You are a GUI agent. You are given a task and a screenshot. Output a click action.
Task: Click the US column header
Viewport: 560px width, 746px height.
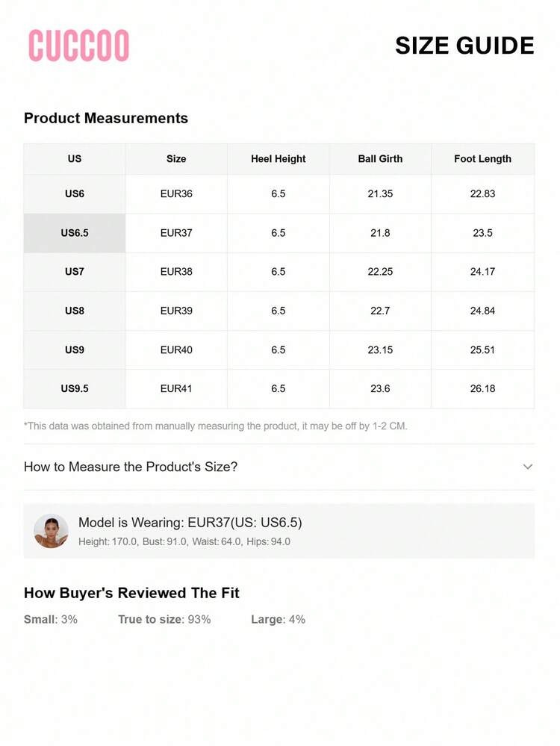75,159
